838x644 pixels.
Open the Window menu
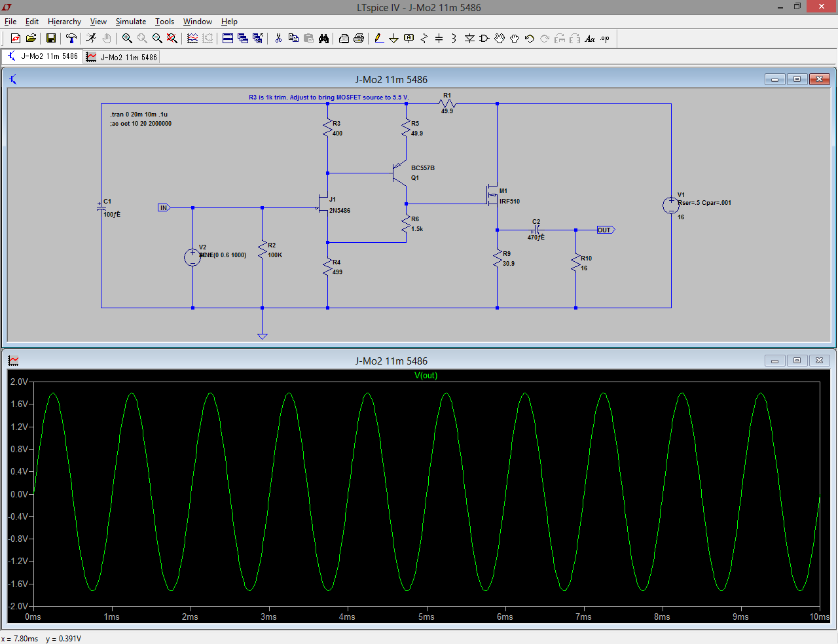tap(198, 22)
